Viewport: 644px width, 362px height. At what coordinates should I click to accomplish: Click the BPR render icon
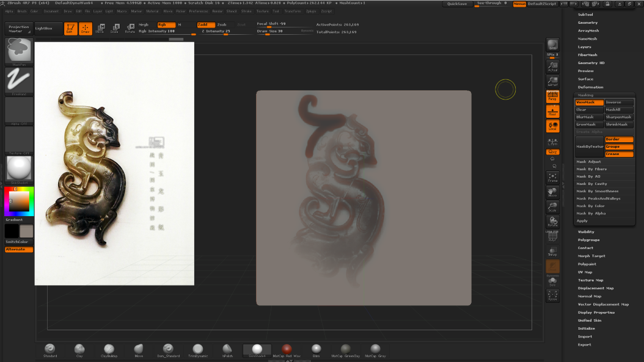pos(552,45)
